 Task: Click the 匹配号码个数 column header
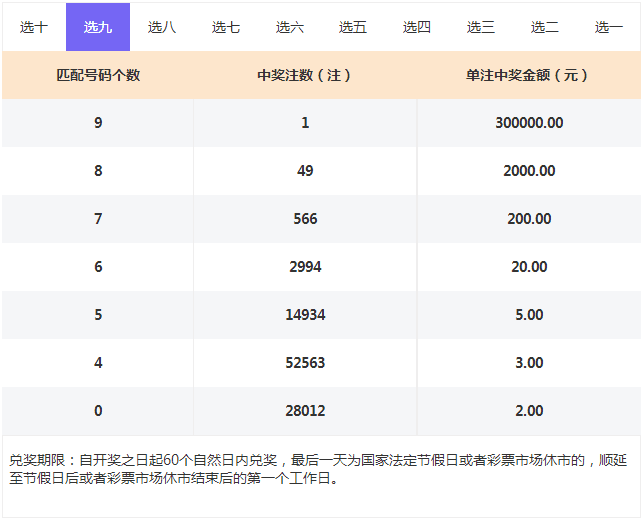[98, 75]
